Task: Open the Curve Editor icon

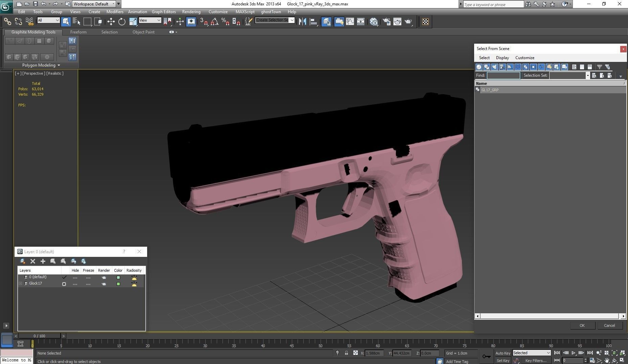Action: coord(350,22)
